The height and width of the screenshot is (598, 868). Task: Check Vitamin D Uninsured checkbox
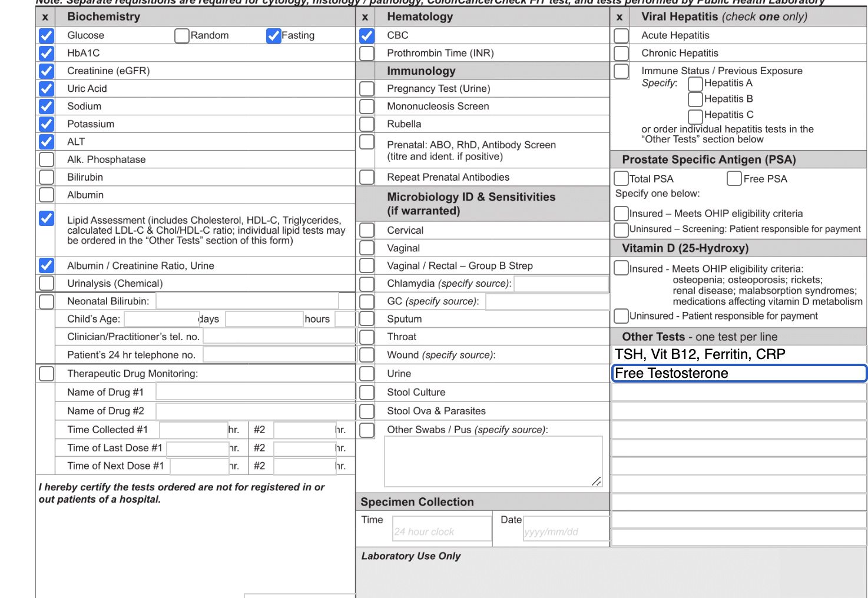[621, 316]
